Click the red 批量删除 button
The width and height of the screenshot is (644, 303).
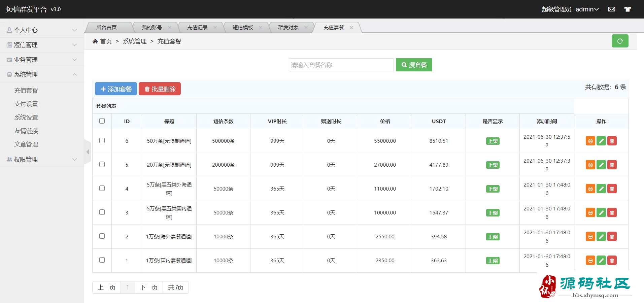click(x=160, y=89)
